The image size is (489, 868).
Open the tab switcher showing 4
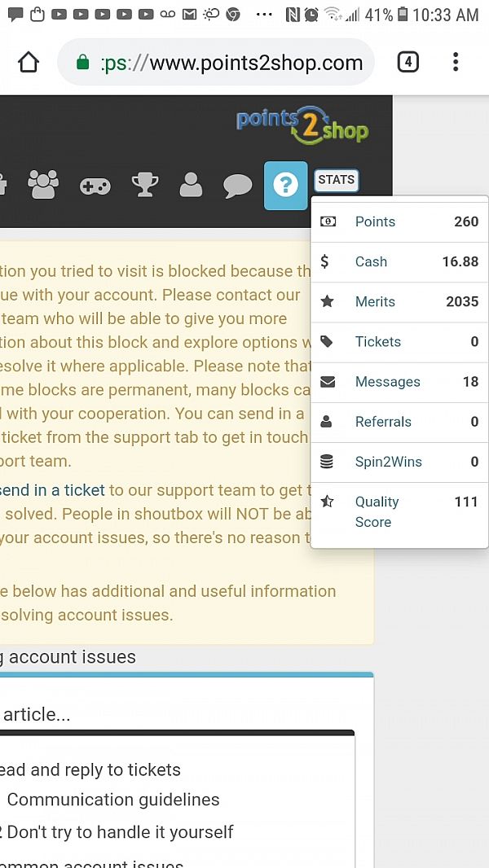click(407, 63)
